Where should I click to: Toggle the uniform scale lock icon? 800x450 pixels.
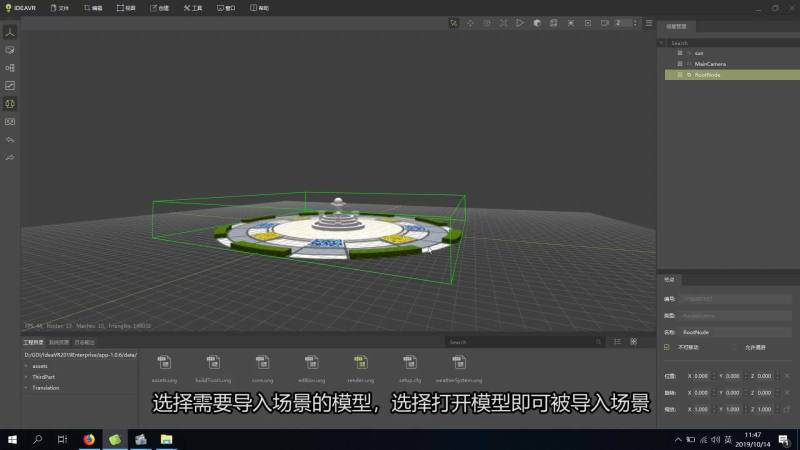787,410
